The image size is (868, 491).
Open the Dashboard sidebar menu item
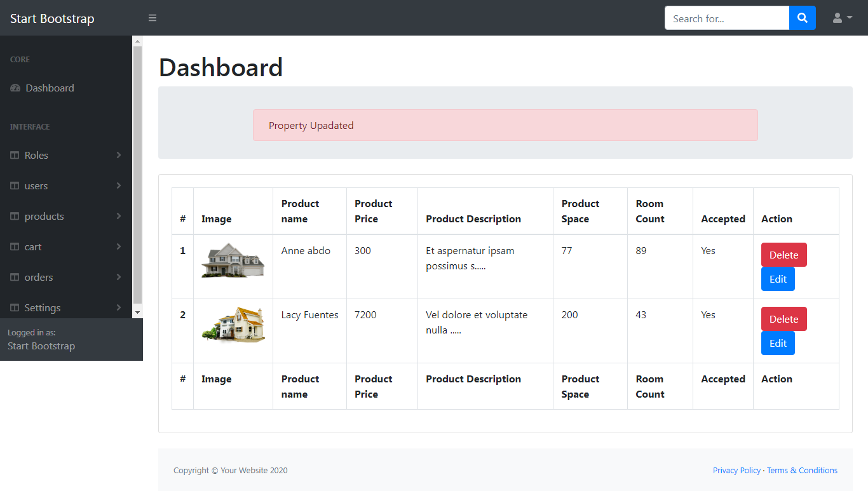66,88
